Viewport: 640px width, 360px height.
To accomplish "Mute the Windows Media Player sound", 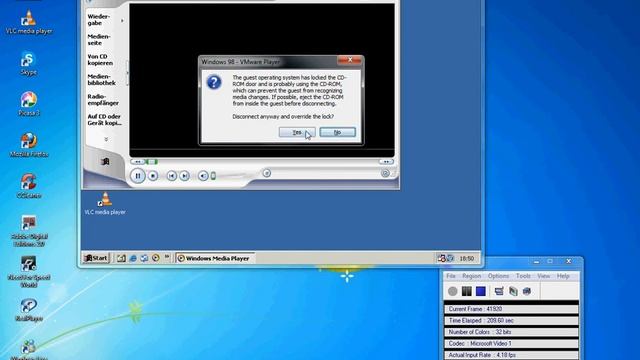I will coord(203,176).
